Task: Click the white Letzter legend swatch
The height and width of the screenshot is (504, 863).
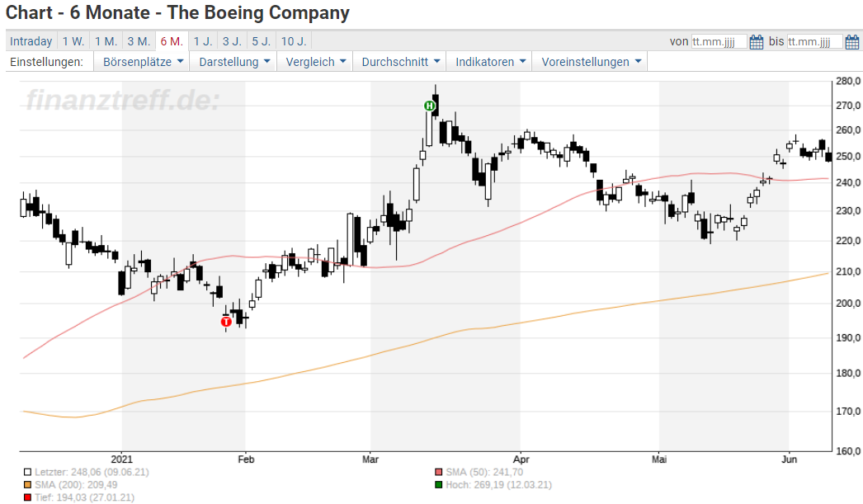Action: (27, 472)
